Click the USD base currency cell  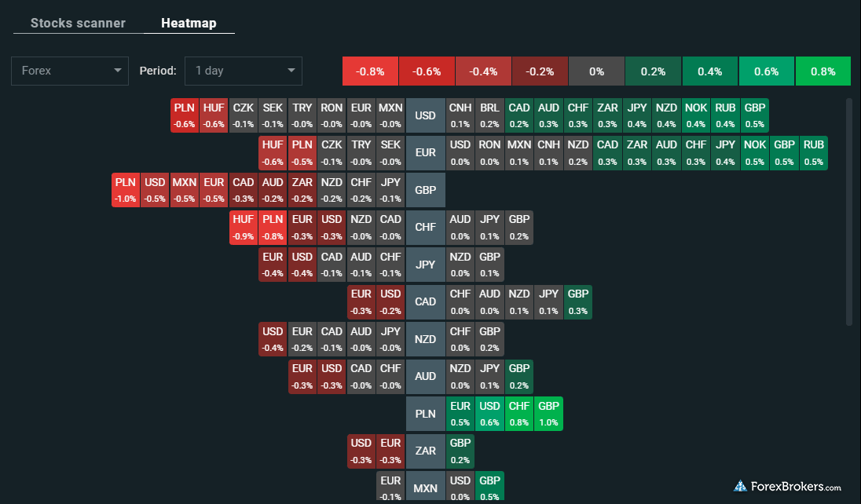(425, 116)
